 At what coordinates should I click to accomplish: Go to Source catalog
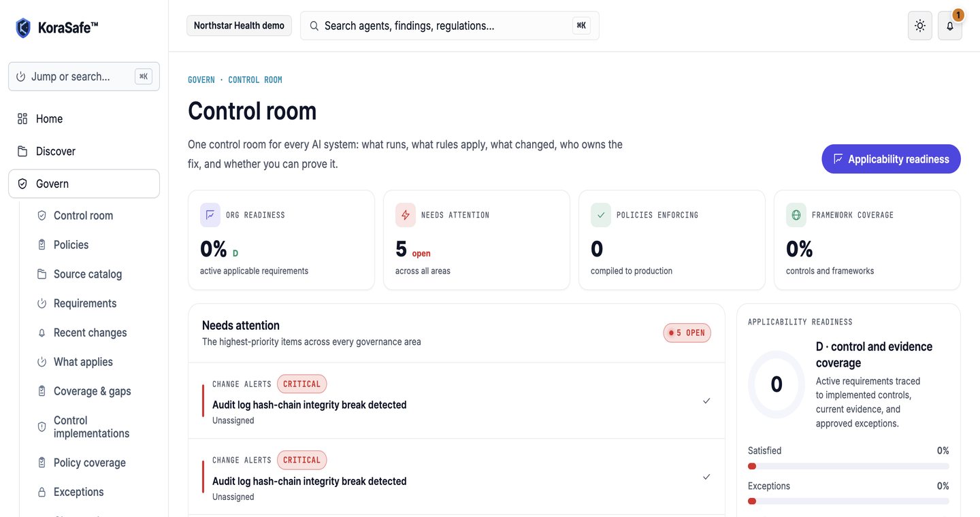[88, 274]
